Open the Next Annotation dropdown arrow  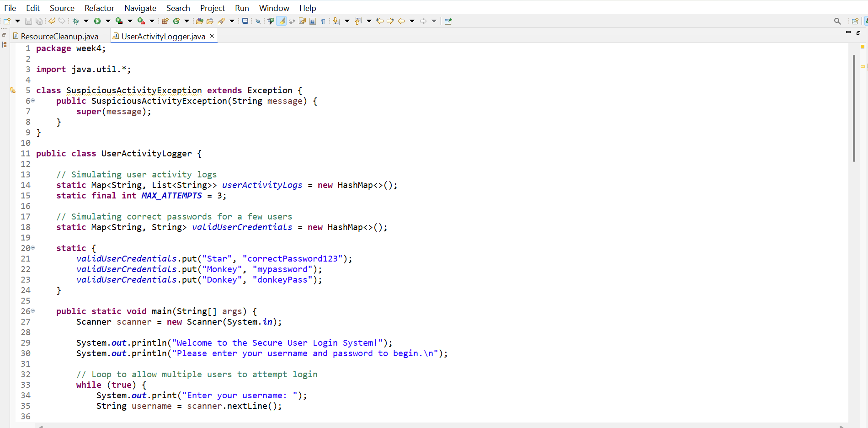click(347, 21)
